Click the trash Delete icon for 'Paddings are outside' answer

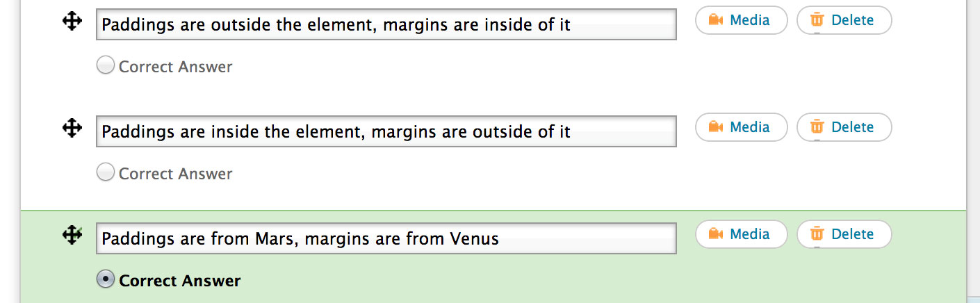(817, 20)
